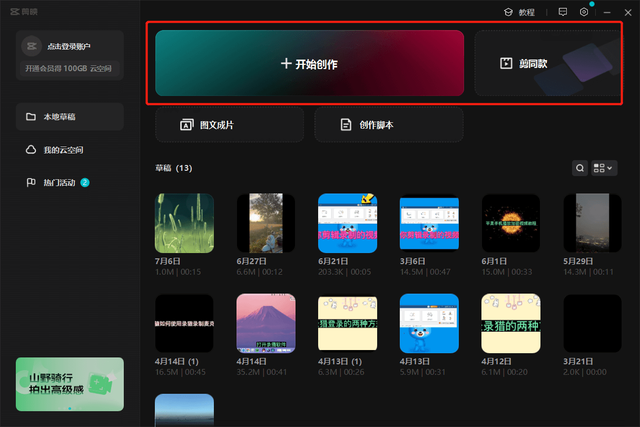Click the 6月27日 draft title text
The width and height of the screenshot is (640, 427).
(251, 261)
